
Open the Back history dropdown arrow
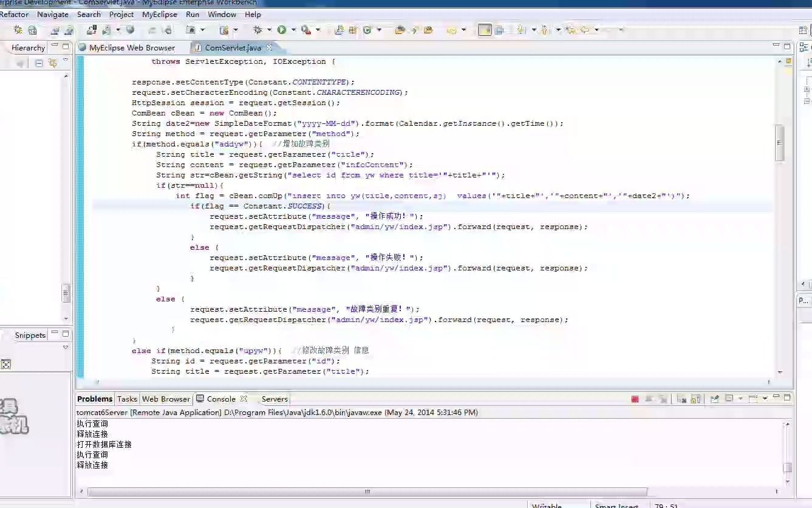coord(596,30)
